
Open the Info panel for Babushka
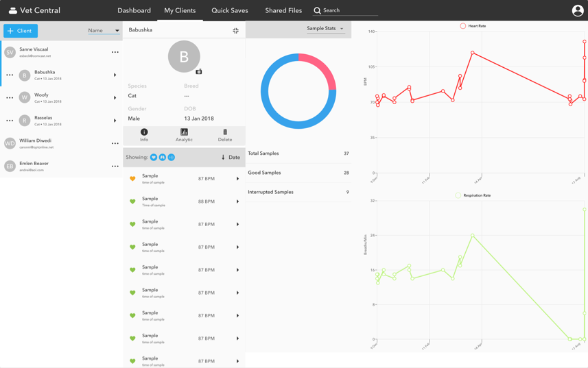point(144,135)
